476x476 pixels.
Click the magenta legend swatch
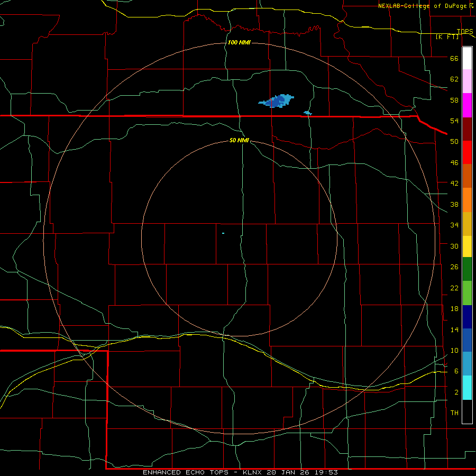(x=467, y=105)
